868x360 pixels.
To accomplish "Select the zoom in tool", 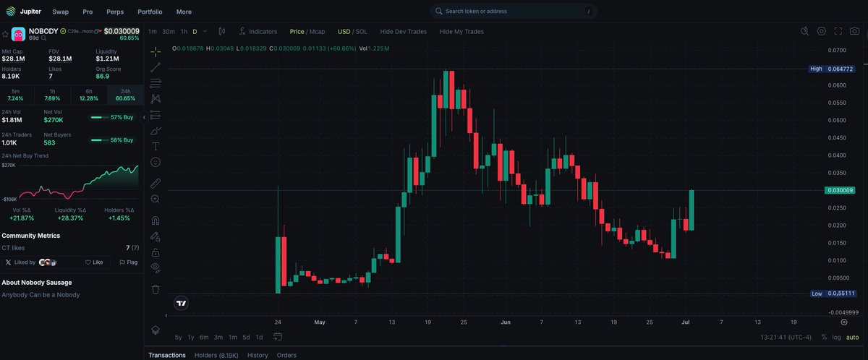I will pos(156,199).
